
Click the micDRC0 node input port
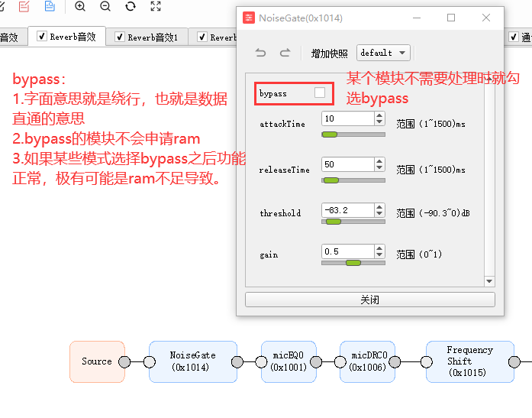340,362
